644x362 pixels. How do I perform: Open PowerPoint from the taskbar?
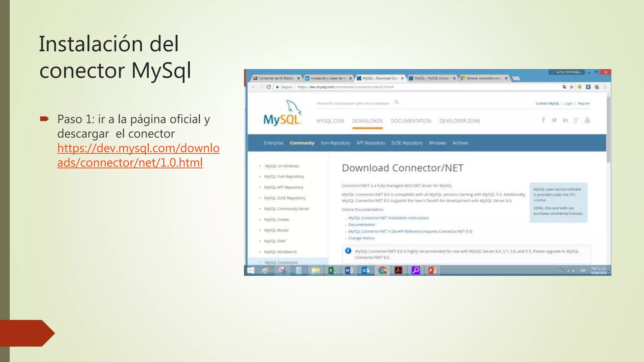click(432, 271)
